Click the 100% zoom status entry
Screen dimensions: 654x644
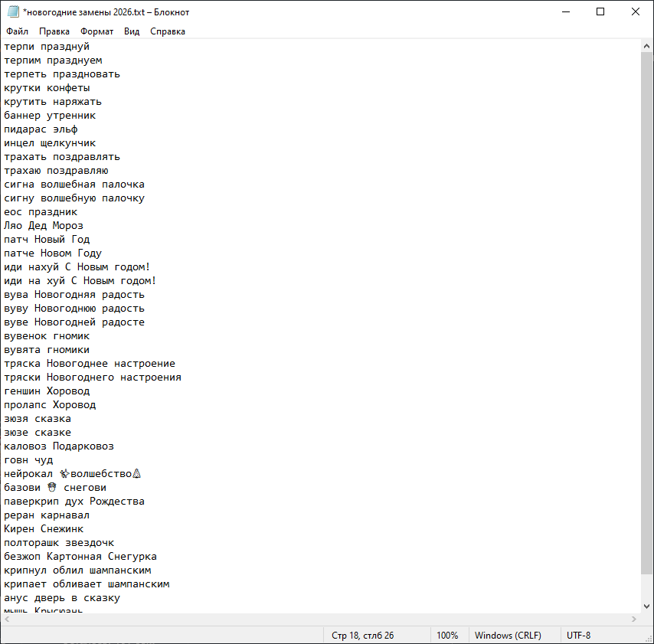447,636
